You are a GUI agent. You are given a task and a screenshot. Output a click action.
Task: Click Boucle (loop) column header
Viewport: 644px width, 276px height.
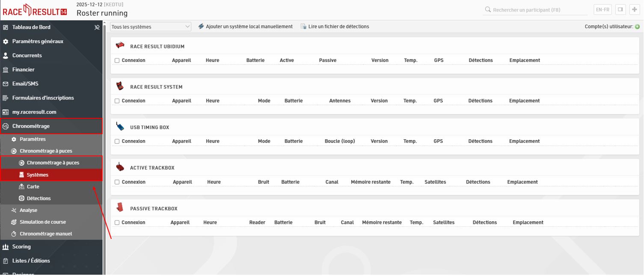(x=340, y=141)
